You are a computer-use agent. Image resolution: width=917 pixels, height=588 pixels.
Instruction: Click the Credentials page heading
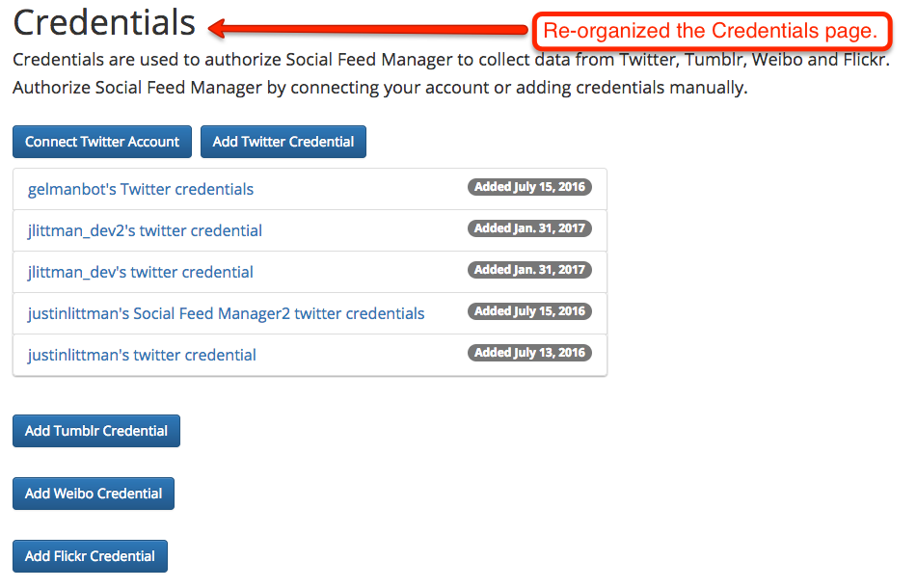pyautogui.click(x=104, y=22)
